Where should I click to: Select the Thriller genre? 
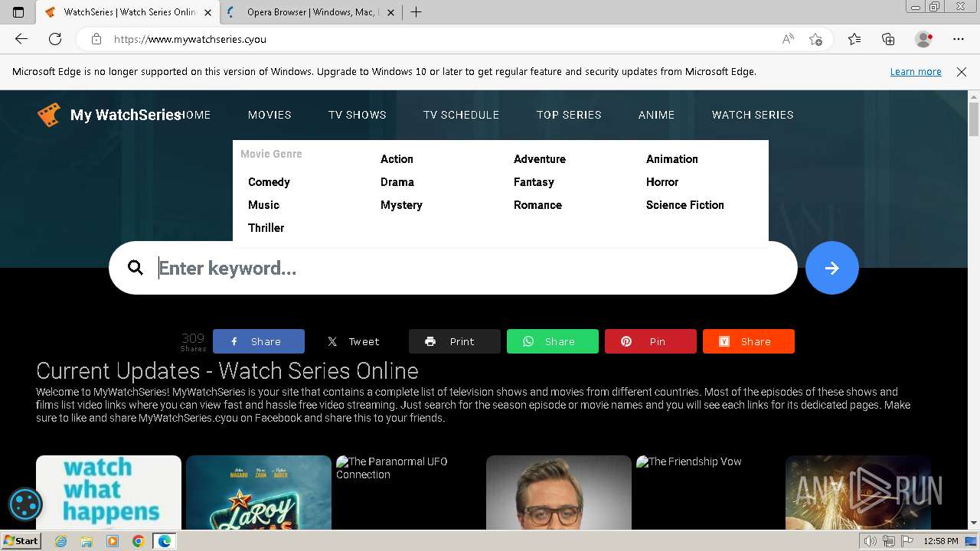(266, 228)
